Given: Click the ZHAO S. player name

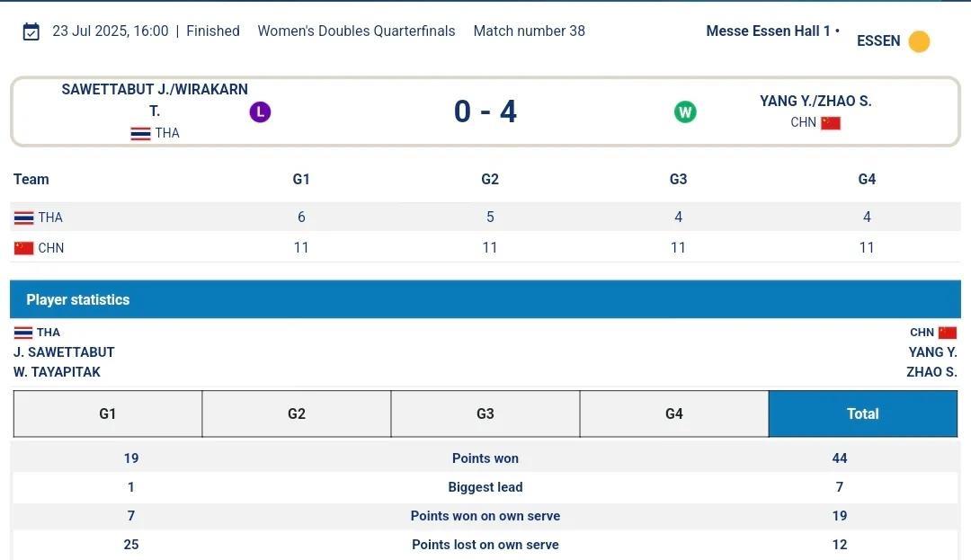Looking at the screenshot, I should 931,372.
